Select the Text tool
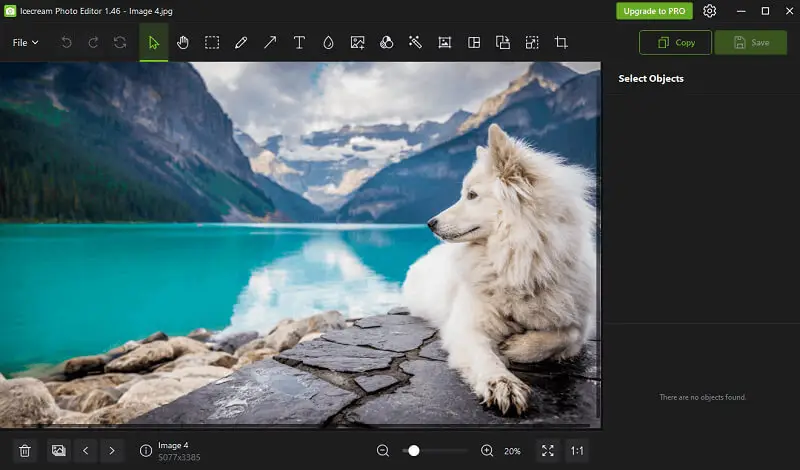Screen dimensions: 800x470 coord(299,43)
